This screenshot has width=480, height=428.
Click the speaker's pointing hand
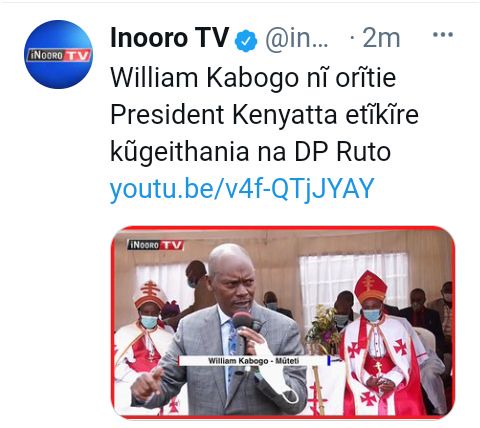(148, 383)
